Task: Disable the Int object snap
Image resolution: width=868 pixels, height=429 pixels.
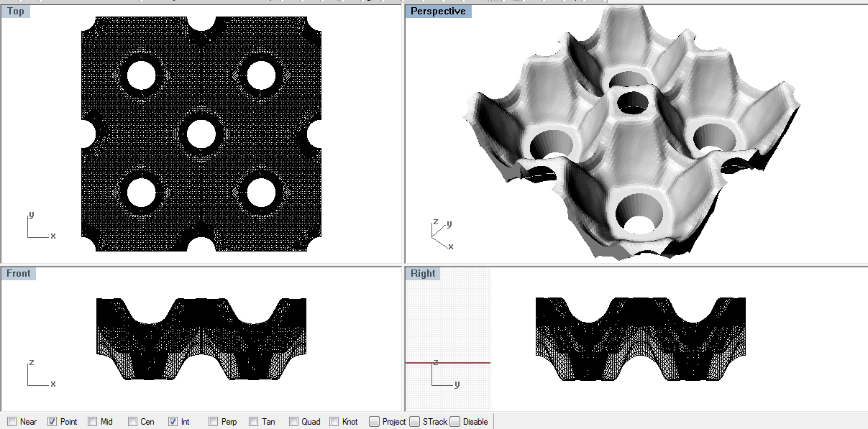Action: [x=173, y=422]
